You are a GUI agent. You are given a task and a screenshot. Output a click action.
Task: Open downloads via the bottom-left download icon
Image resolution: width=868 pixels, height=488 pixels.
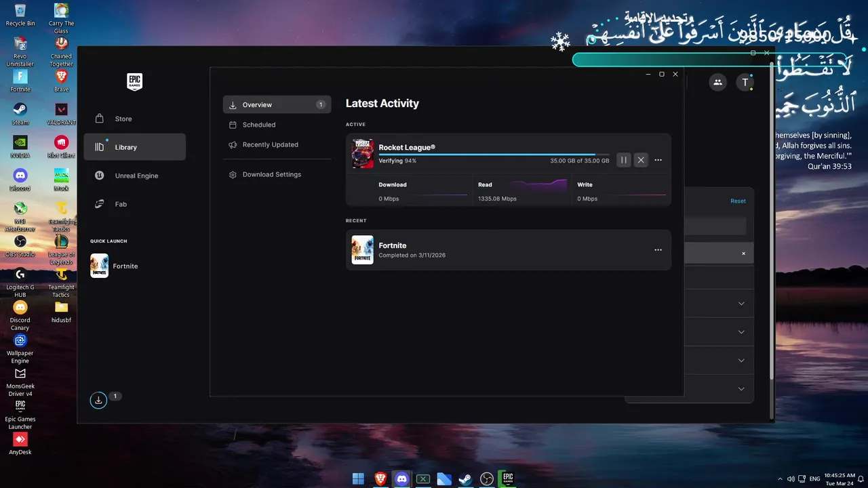pos(98,400)
